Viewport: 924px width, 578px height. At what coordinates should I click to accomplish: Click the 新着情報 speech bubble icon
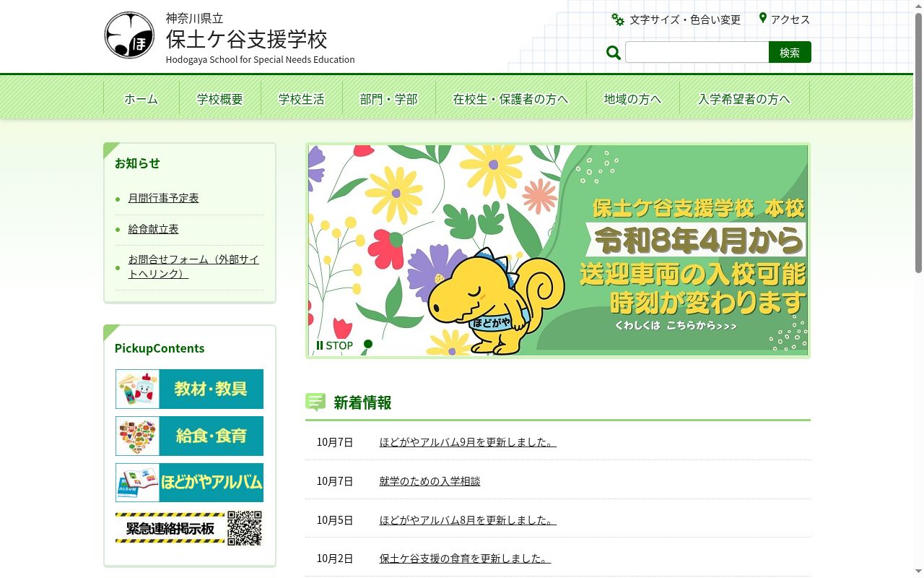(x=315, y=402)
